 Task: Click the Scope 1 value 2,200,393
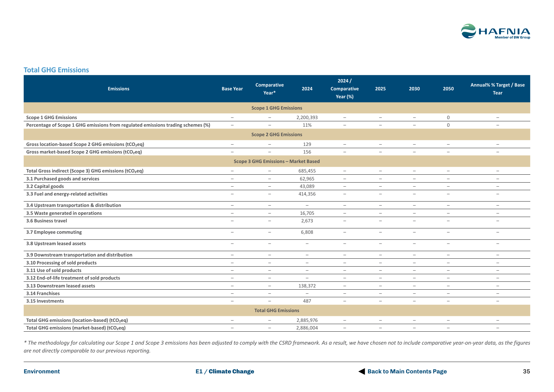[x=307, y=118]
